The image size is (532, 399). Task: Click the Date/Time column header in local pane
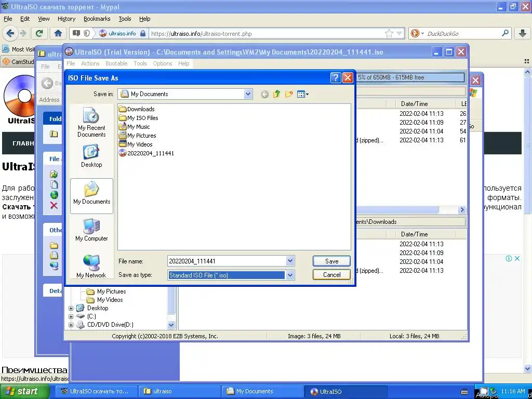tap(425, 234)
